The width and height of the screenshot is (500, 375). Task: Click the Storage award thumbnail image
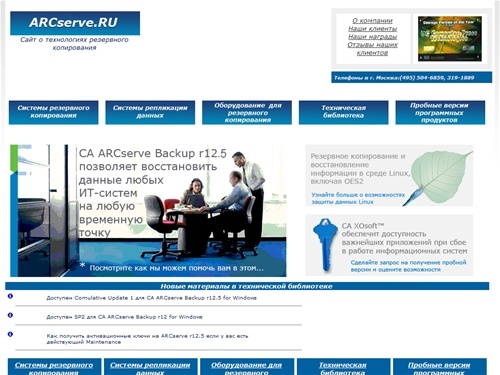point(450,39)
